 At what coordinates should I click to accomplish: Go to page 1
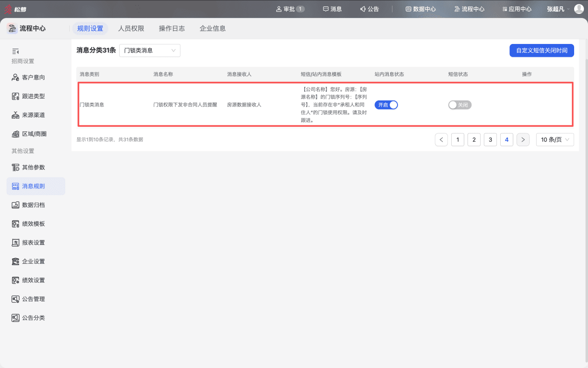click(x=458, y=140)
